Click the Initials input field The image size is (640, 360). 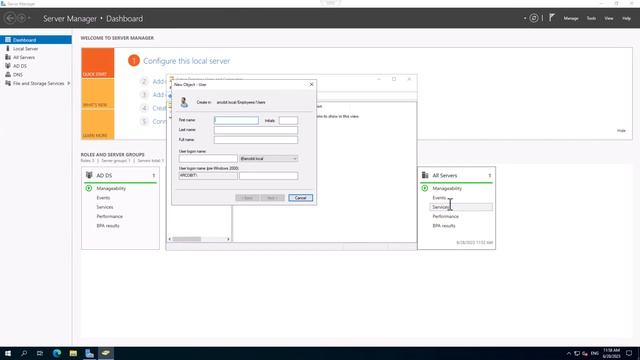click(288, 120)
